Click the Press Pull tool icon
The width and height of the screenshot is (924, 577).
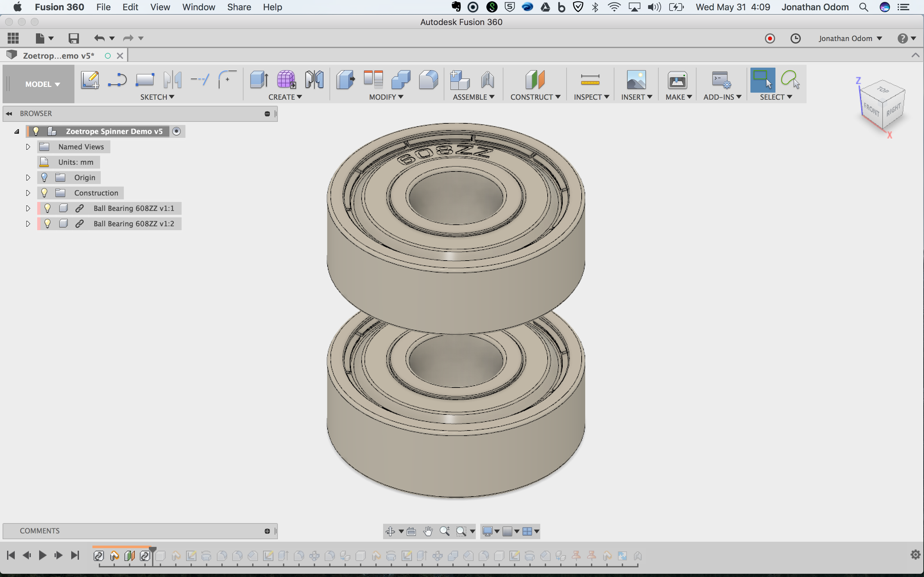346,80
